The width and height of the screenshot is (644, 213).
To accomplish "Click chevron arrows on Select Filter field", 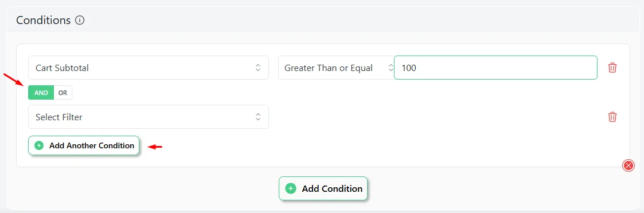I will click(x=258, y=117).
